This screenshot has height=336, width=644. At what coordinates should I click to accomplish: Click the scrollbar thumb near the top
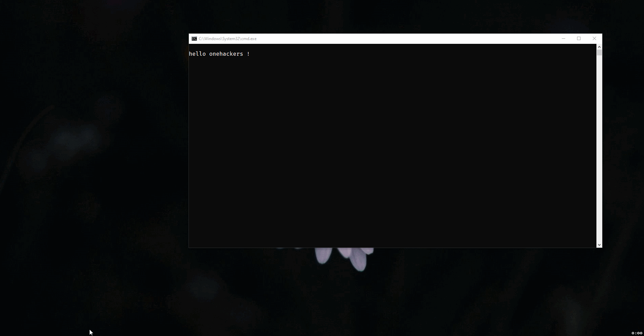point(599,53)
